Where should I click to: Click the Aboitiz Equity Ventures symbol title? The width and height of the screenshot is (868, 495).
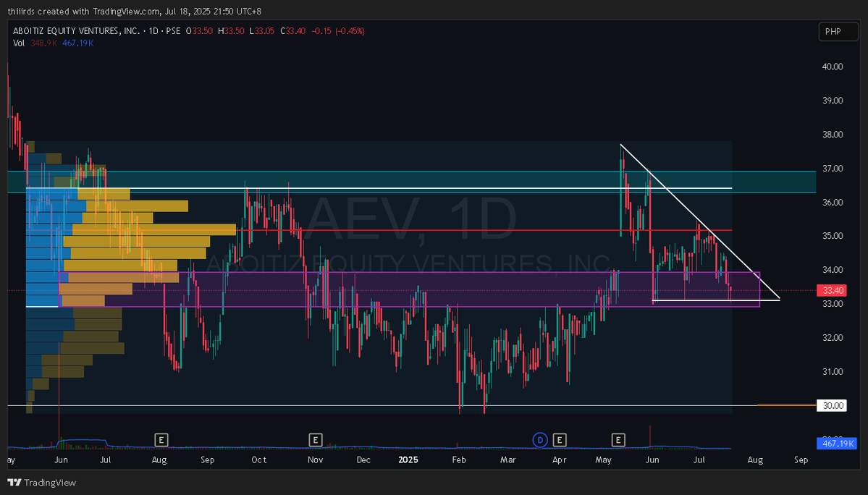(77, 31)
